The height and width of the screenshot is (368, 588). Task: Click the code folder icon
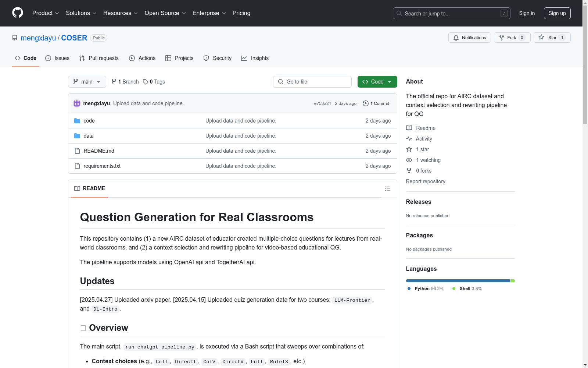click(77, 121)
